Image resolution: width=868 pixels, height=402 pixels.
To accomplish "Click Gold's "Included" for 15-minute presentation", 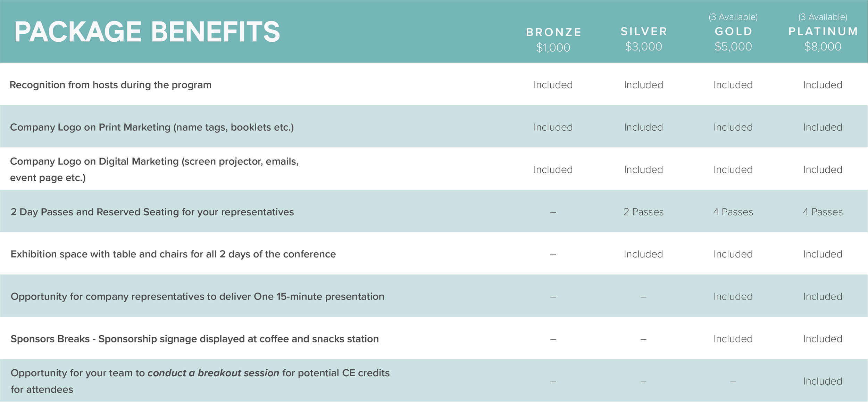I will click(x=733, y=296).
